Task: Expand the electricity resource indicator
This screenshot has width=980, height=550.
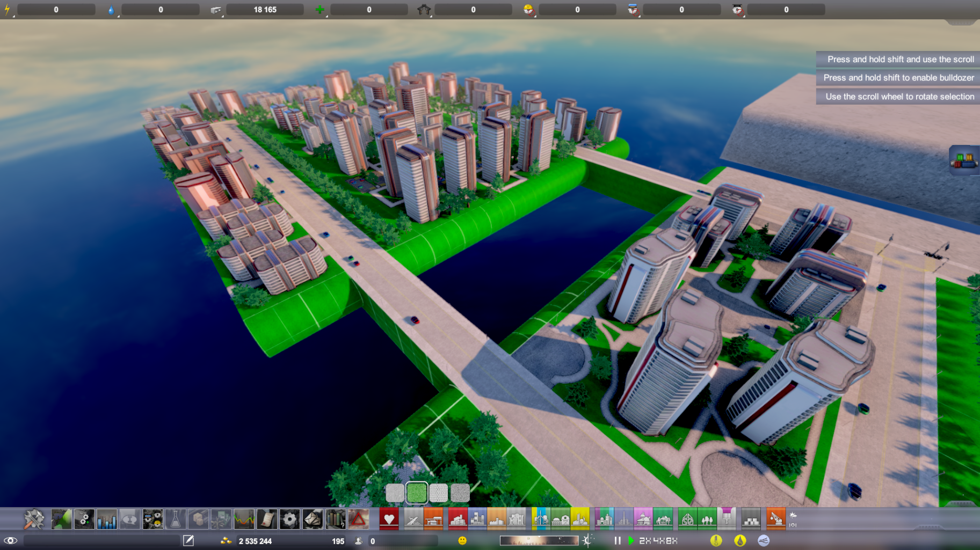Action: coord(8,10)
